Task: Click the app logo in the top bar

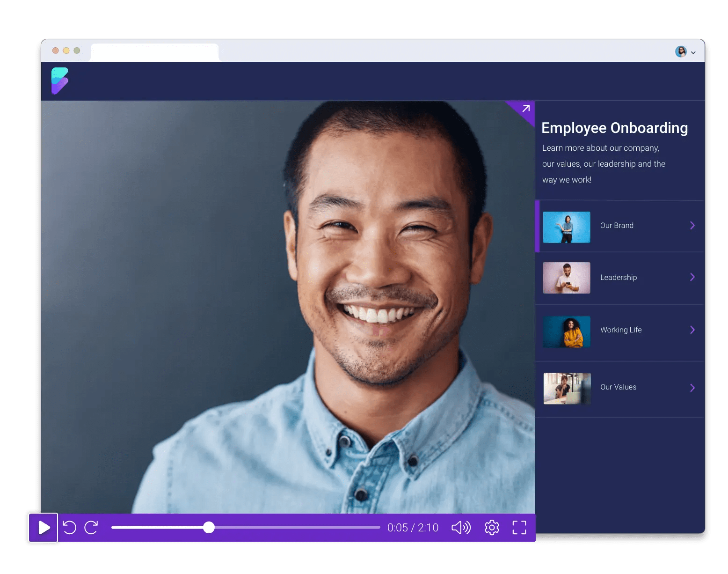Action: tap(60, 81)
